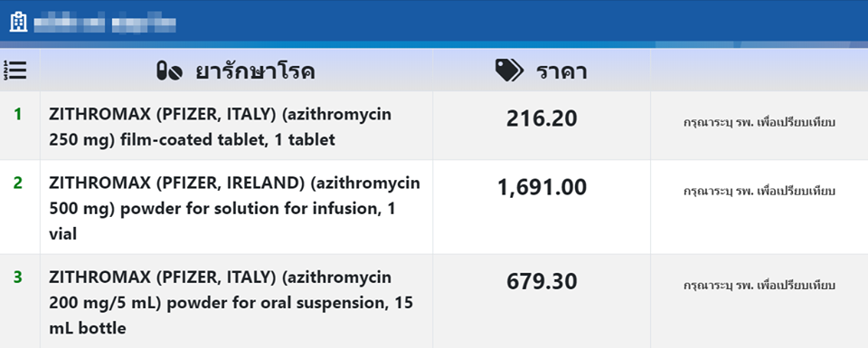Click row number 2
The image size is (868, 348).
click(x=18, y=183)
